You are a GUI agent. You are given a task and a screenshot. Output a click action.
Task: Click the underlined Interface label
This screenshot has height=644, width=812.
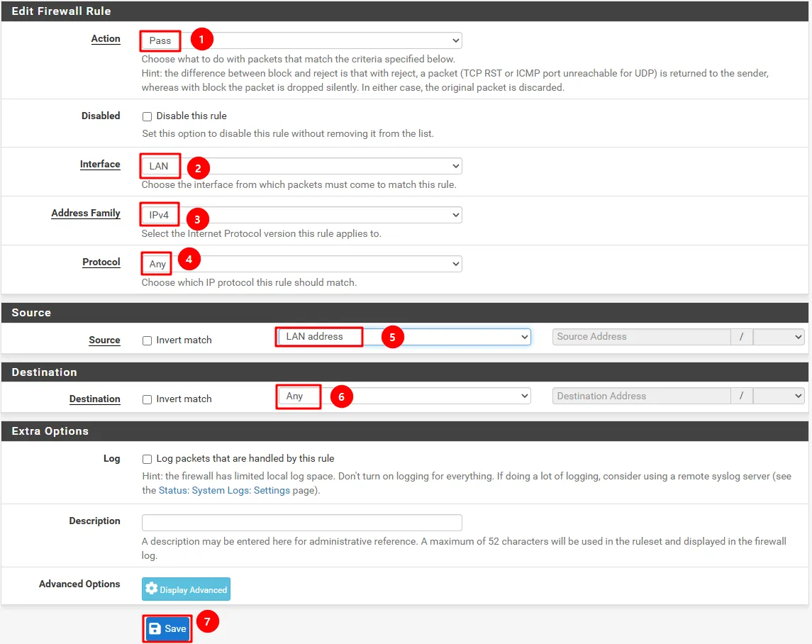pos(100,165)
